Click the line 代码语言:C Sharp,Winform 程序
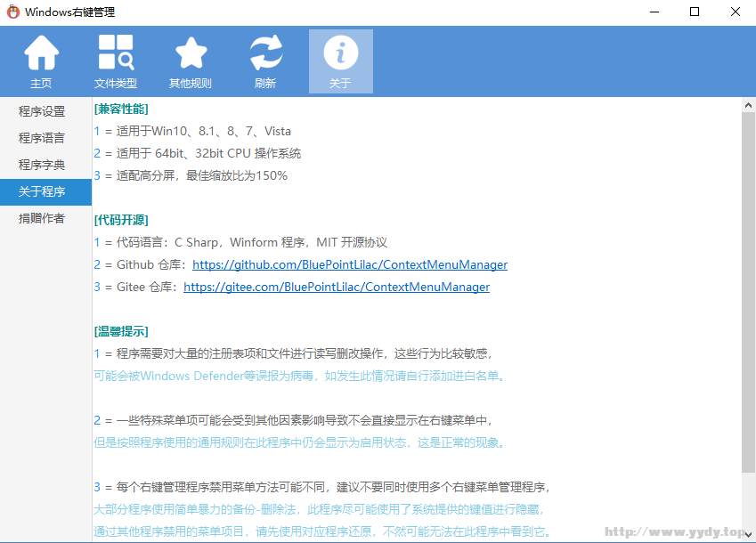 (x=240, y=242)
